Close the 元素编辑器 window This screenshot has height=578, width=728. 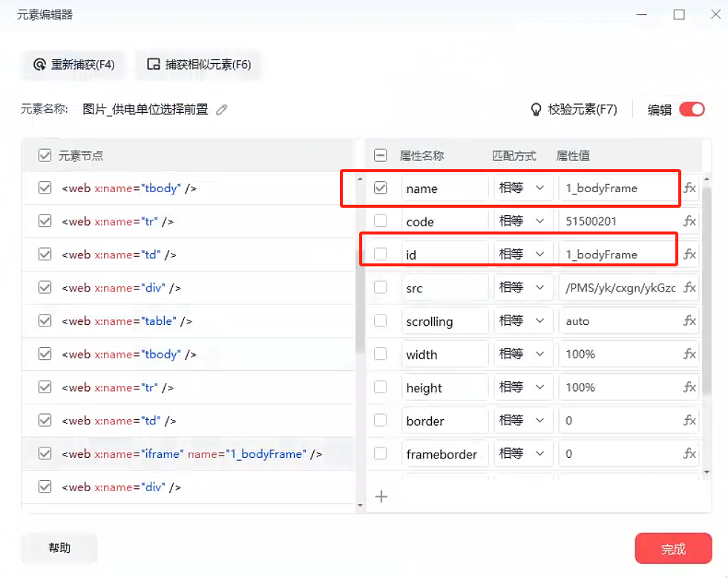pos(715,14)
